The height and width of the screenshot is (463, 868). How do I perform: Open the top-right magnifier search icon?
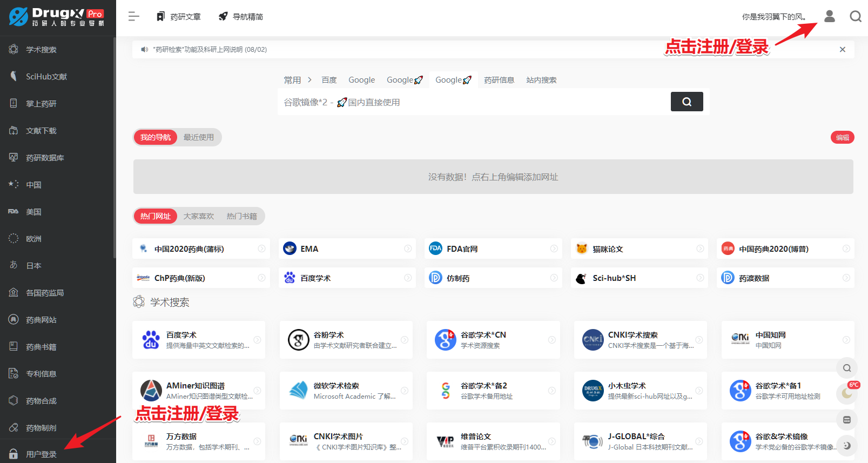pos(856,17)
